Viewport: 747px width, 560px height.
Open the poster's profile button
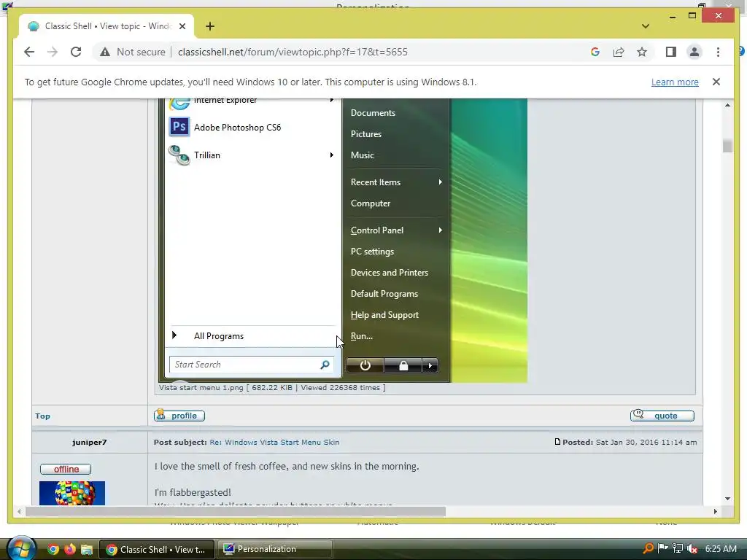(179, 415)
